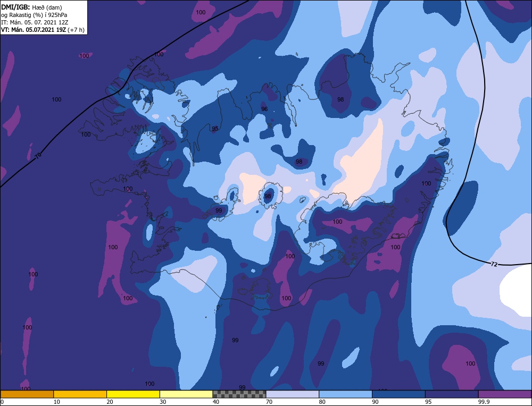This screenshot has height=406, width=532.
Task: Click the dark orange 0–10 legend swatch
Action: click(27, 394)
